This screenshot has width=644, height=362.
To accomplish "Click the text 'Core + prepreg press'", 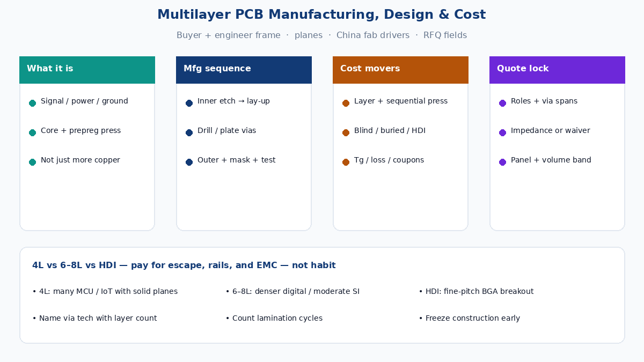I will click(80, 131).
